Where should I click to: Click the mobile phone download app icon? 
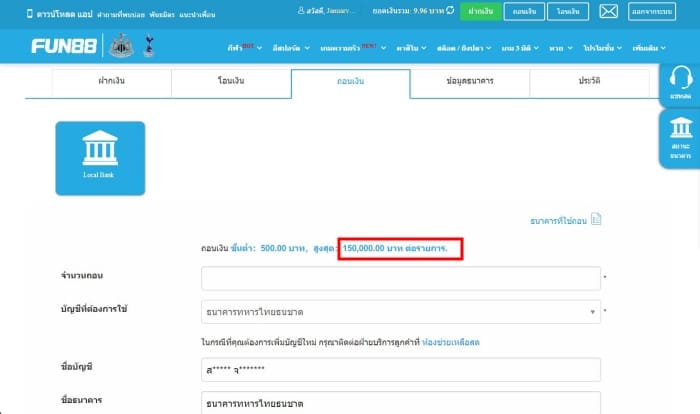click(29, 14)
